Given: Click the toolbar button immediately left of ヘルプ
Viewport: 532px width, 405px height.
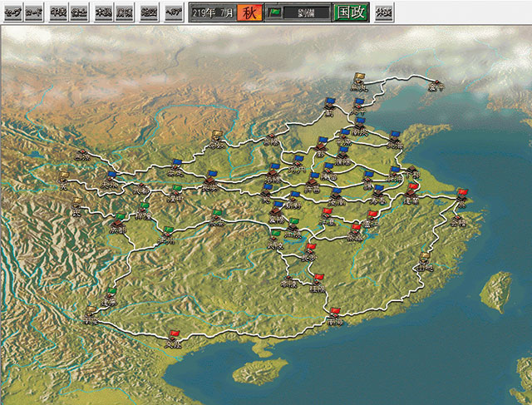Looking at the screenshot, I should [x=150, y=12].
